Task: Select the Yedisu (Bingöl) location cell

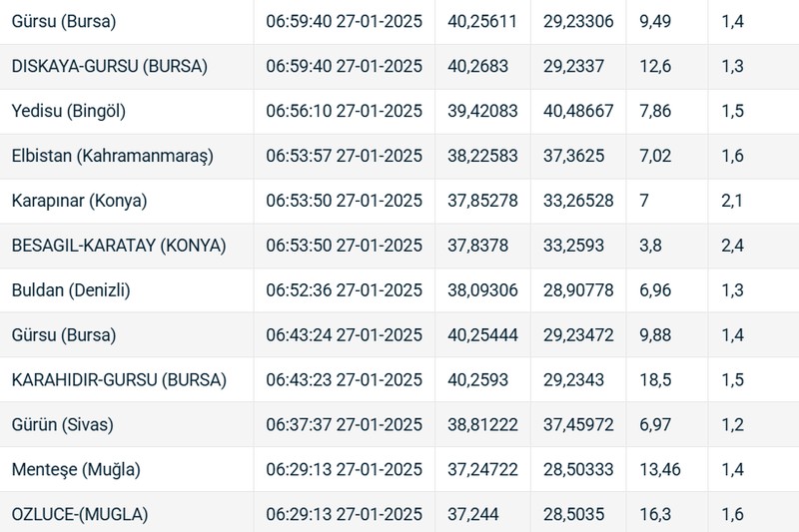Action: pyautogui.click(x=69, y=111)
